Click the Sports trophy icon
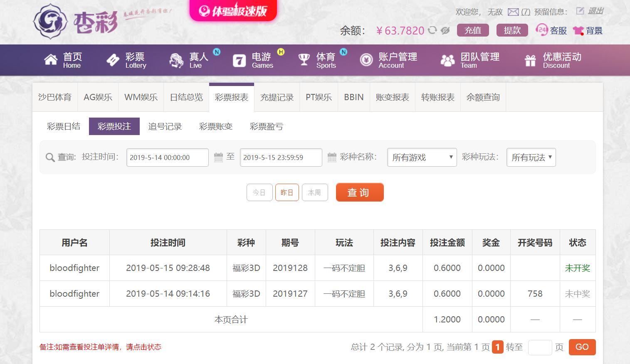The height and width of the screenshot is (364, 630). [304, 60]
